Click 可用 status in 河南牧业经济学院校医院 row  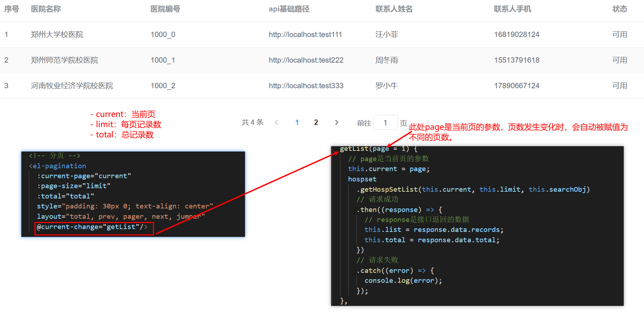tap(620, 86)
